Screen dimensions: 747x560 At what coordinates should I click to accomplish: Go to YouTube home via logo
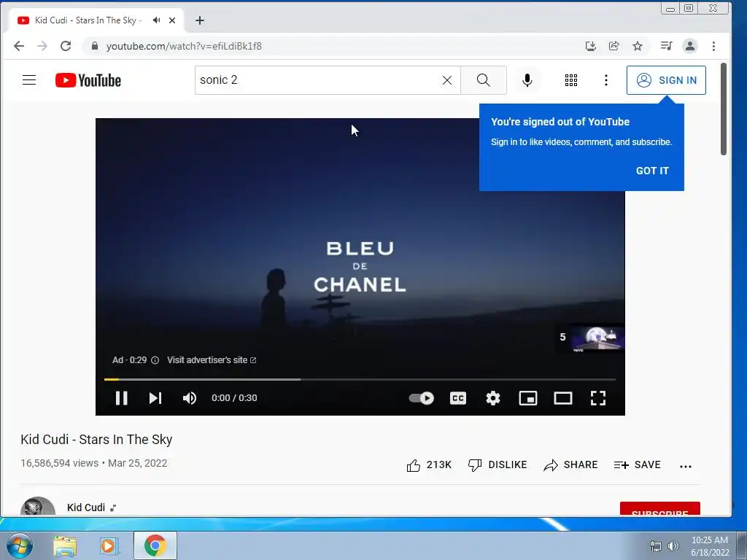pyautogui.click(x=88, y=80)
